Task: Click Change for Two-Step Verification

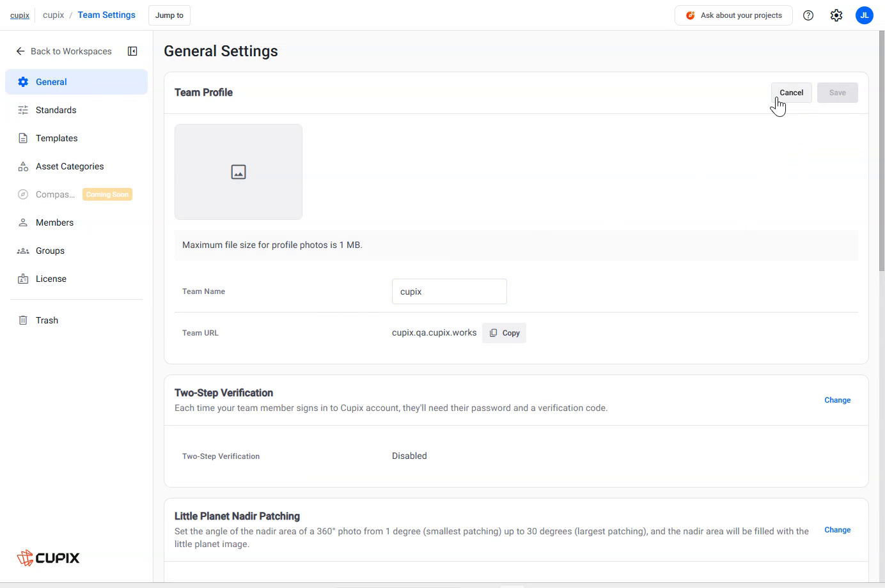Action: coord(837,400)
